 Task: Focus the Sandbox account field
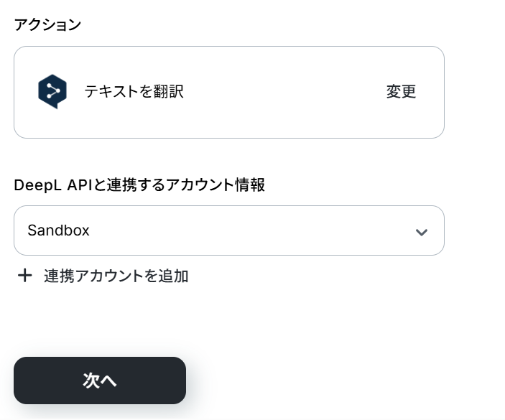[x=229, y=230]
